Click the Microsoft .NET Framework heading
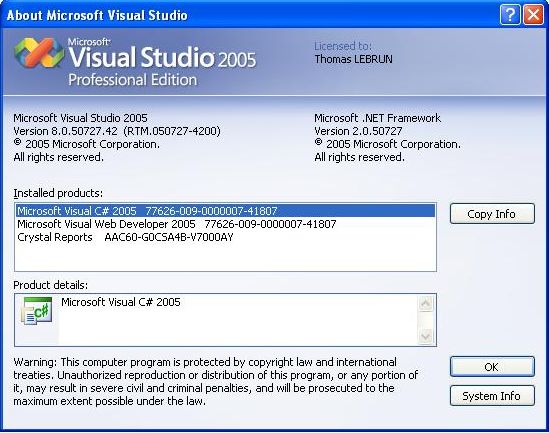The image size is (549, 433). pos(377,118)
